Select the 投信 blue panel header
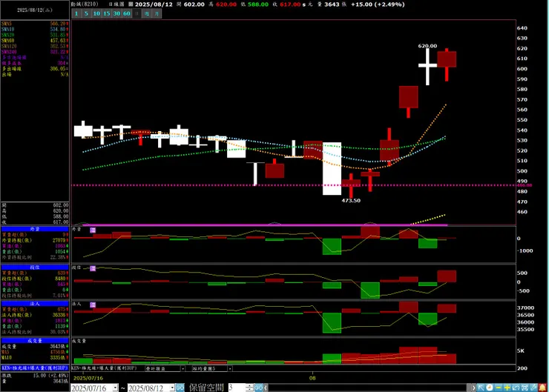549x392 pixels. tap(35, 268)
